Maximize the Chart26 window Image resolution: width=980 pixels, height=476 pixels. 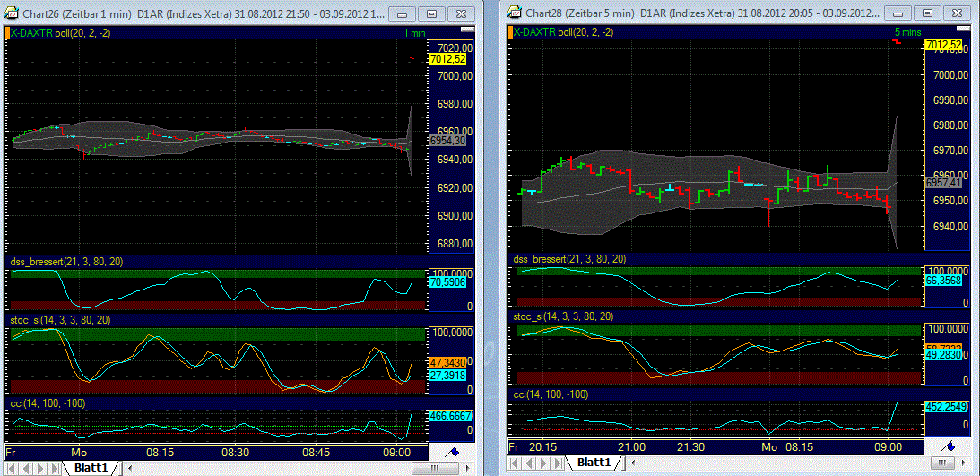tap(432, 13)
